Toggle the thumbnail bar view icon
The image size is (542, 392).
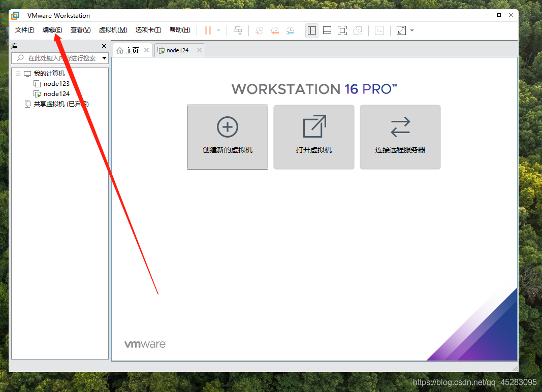pos(327,30)
